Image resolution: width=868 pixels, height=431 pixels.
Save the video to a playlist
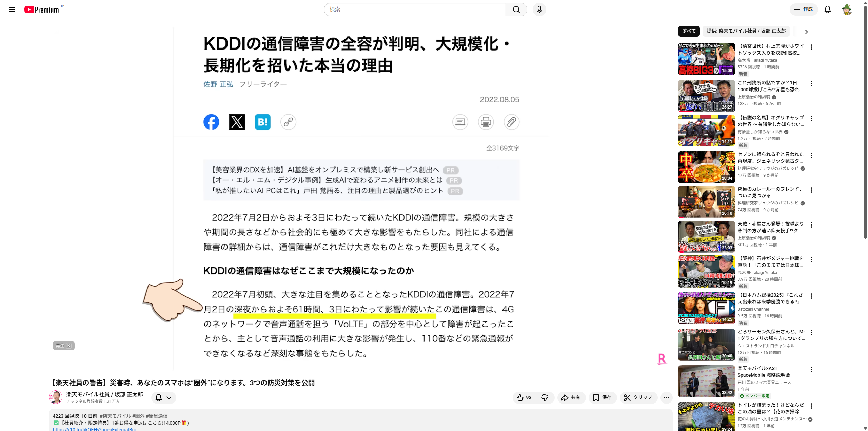point(602,397)
